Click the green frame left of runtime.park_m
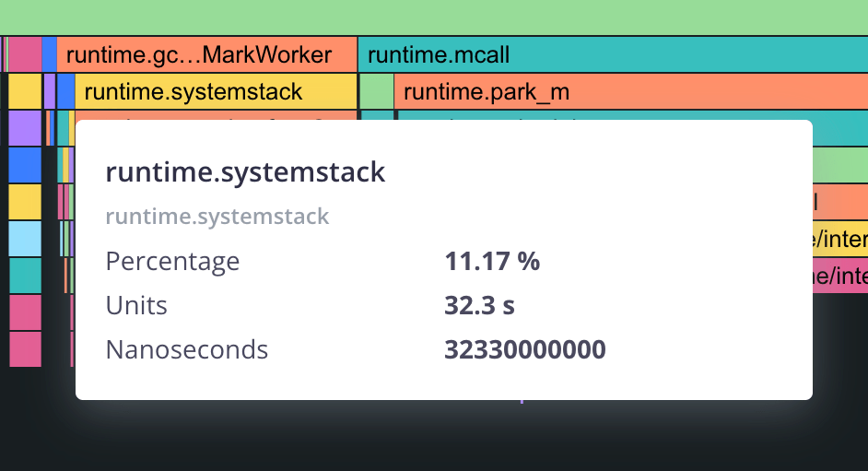This screenshot has height=471, width=868. coord(376,91)
